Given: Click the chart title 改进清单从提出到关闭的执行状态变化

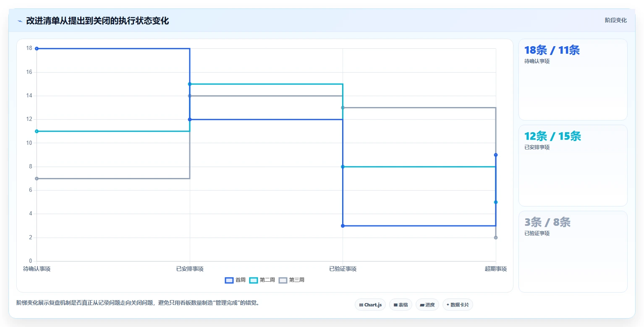Looking at the screenshot, I should (x=97, y=21).
